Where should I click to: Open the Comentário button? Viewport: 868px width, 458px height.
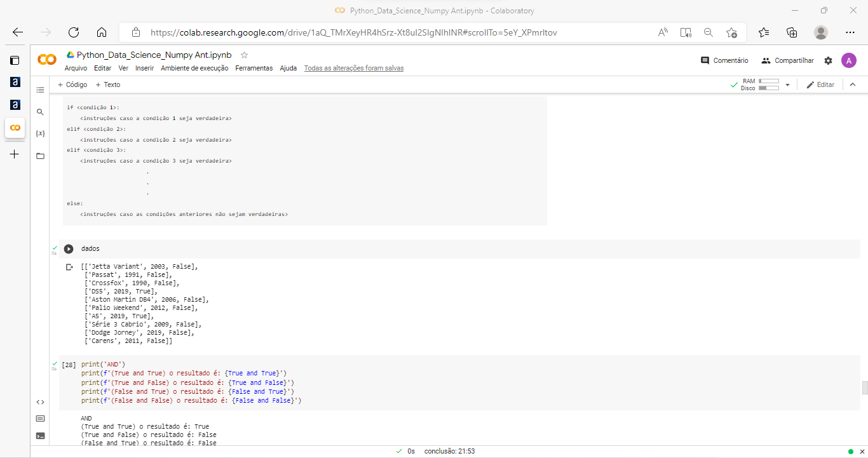[724, 60]
